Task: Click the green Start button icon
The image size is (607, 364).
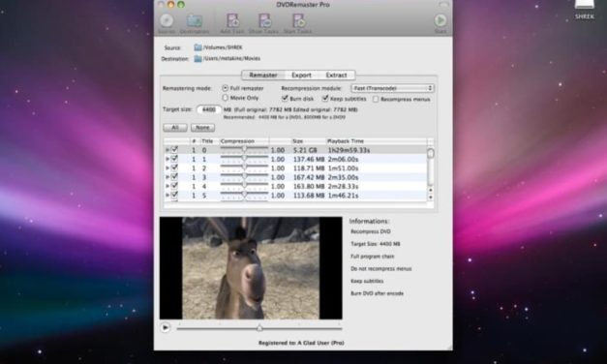Action: click(x=440, y=20)
